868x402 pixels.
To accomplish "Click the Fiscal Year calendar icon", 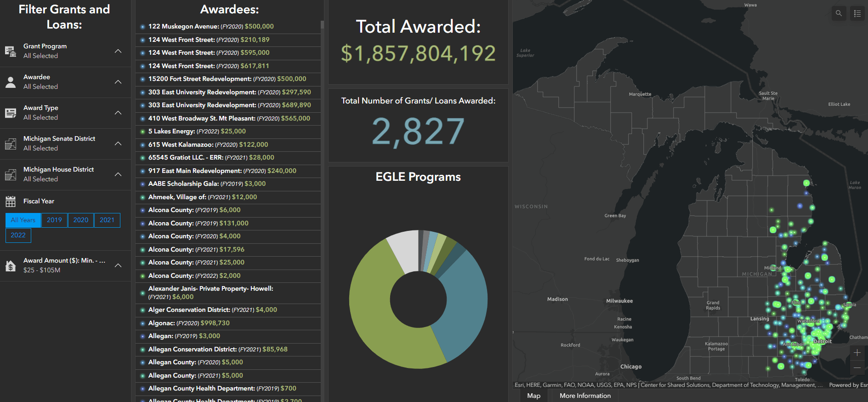I will pyautogui.click(x=11, y=201).
